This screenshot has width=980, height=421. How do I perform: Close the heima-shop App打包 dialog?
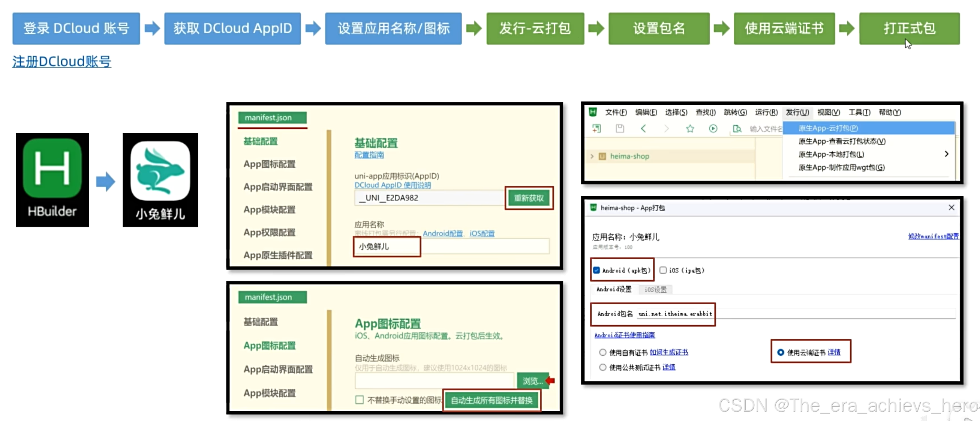pyautogui.click(x=952, y=207)
